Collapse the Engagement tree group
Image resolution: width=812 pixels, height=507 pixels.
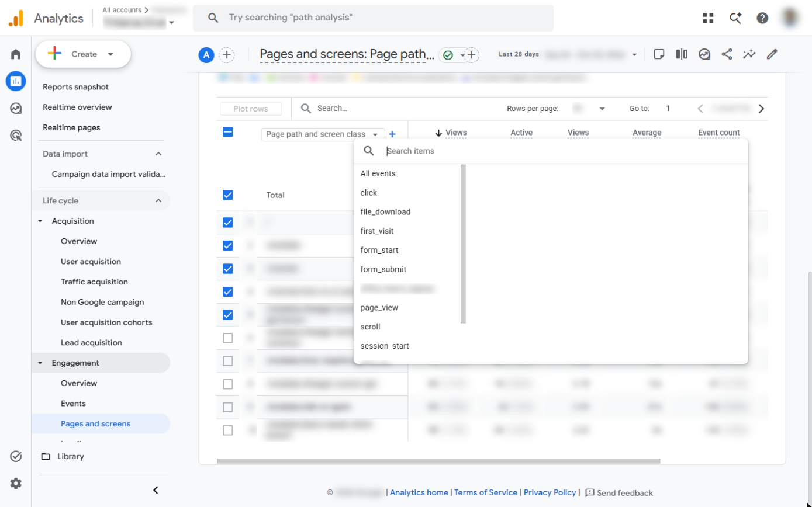tap(40, 363)
